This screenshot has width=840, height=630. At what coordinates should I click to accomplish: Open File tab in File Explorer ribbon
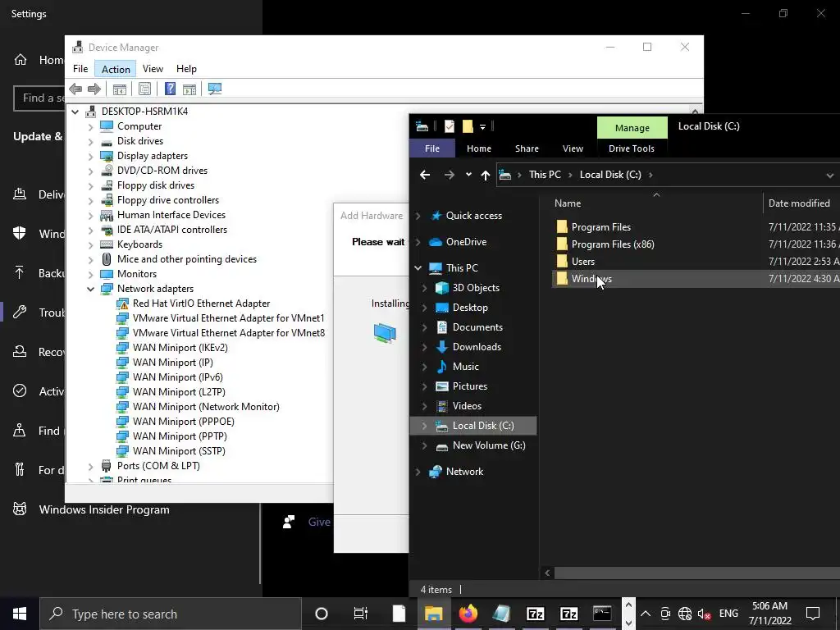[432, 148]
